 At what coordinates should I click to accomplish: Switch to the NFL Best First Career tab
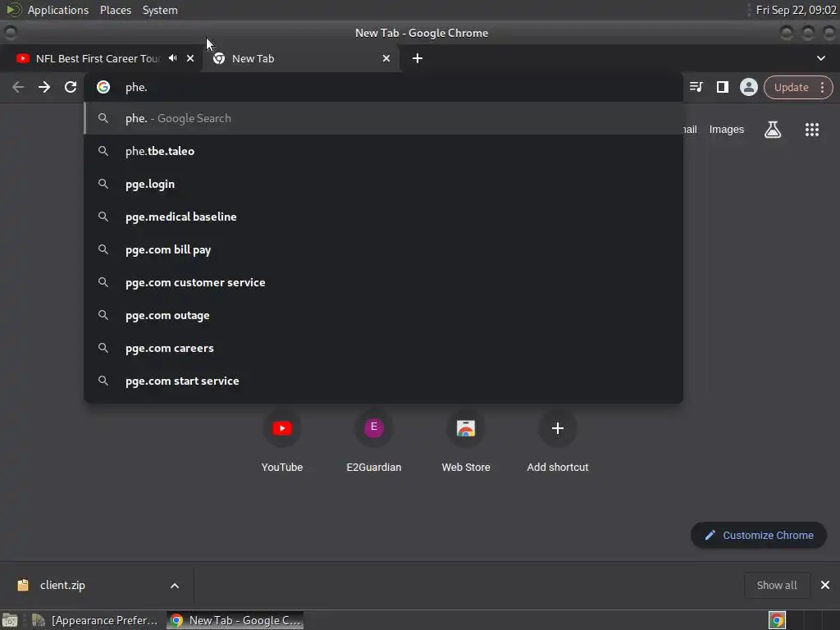click(98, 58)
